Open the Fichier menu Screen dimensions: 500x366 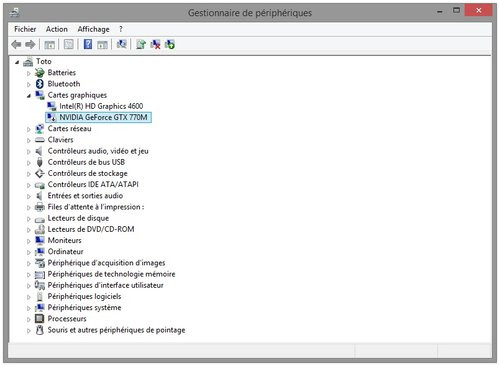(25, 29)
